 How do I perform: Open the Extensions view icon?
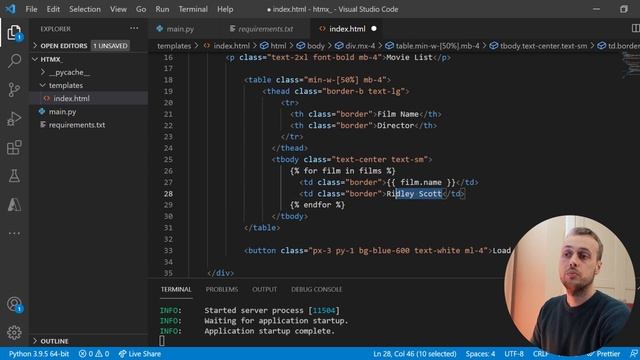[14, 147]
